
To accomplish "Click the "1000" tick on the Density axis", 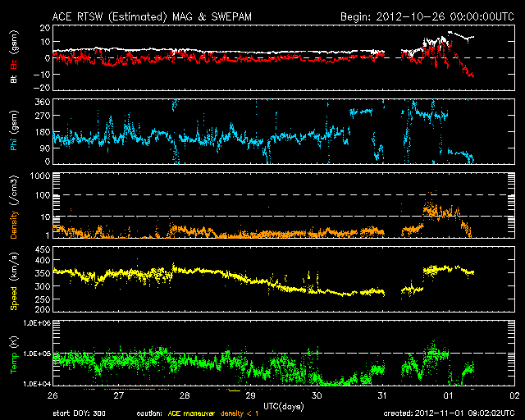I will 40,176.
